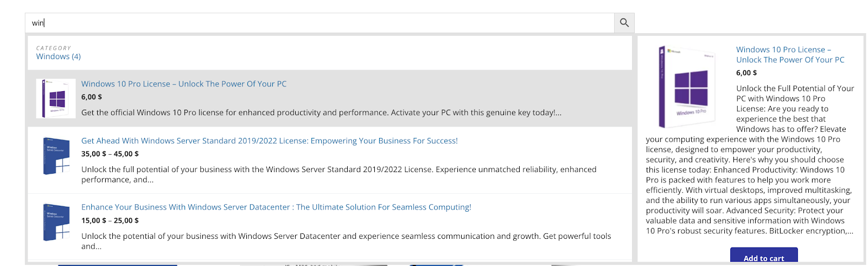Click Windows Server Datacenter description snippet
The width and height of the screenshot is (868, 266).
346,240
